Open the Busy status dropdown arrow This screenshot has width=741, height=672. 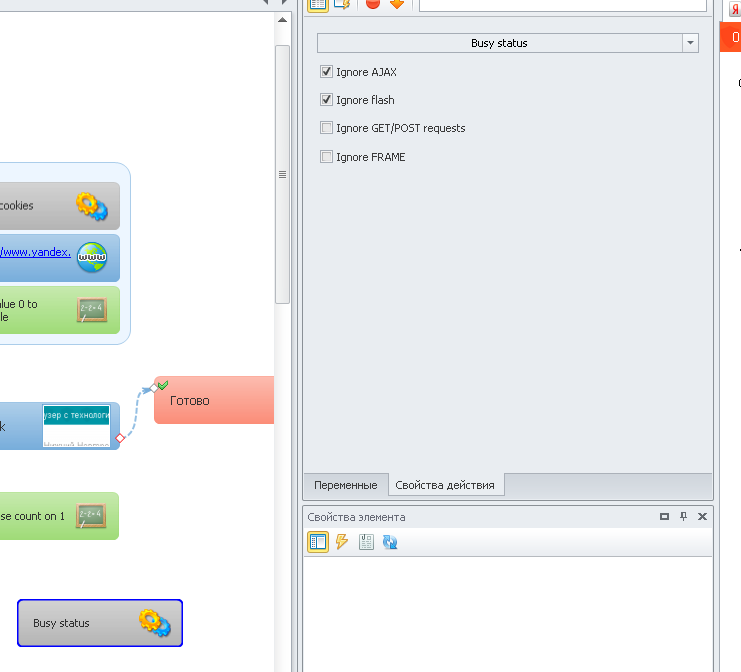coord(690,43)
